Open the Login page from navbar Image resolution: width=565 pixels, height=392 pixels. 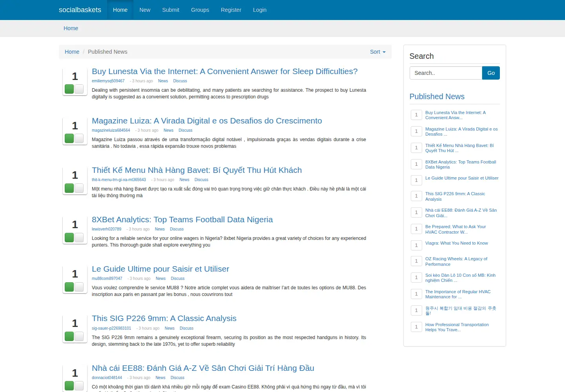coord(260,10)
